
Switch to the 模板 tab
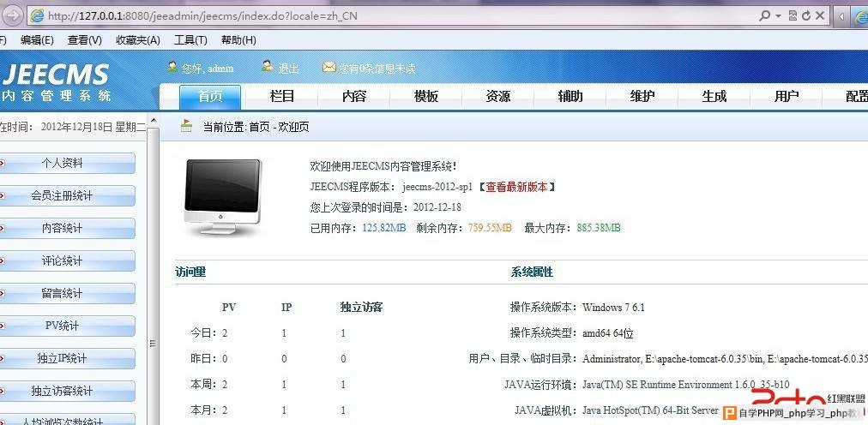point(426,97)
